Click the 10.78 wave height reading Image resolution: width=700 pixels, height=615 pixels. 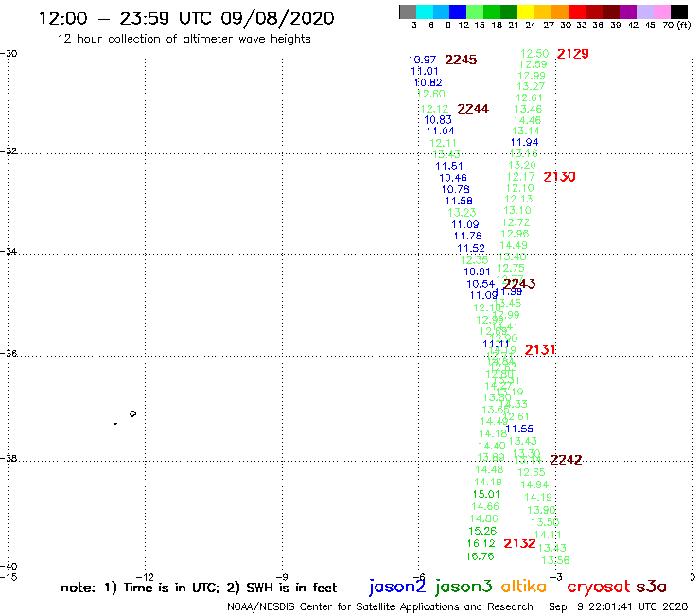[x=456, y=189]
